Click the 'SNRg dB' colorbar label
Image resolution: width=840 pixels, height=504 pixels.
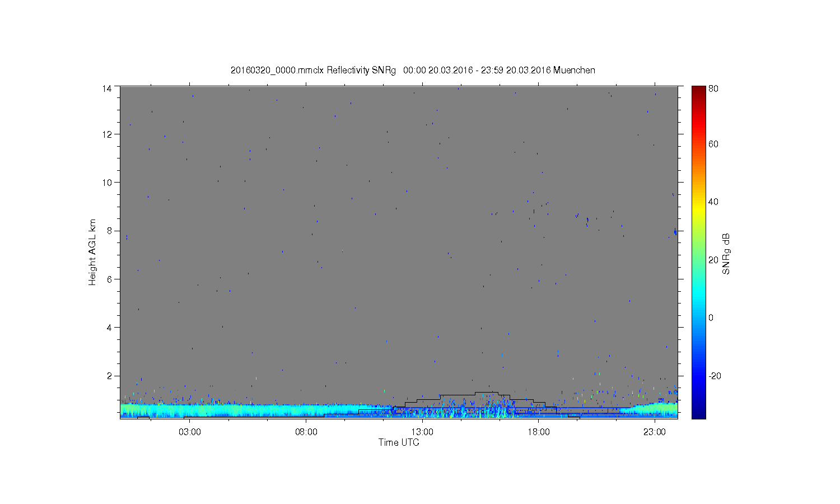726,254
